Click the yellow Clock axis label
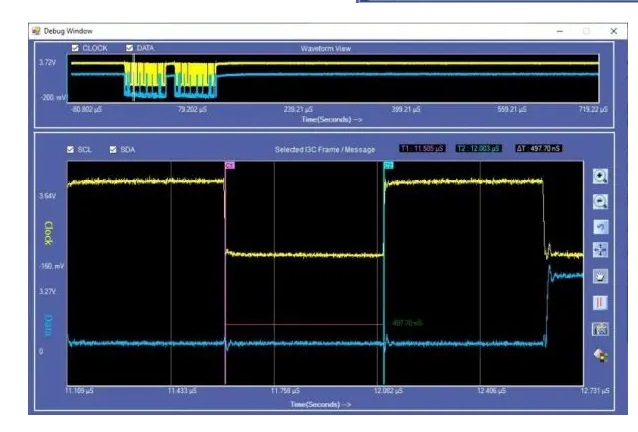This screenshot has height=432, width=638. [x=48, y=233]
